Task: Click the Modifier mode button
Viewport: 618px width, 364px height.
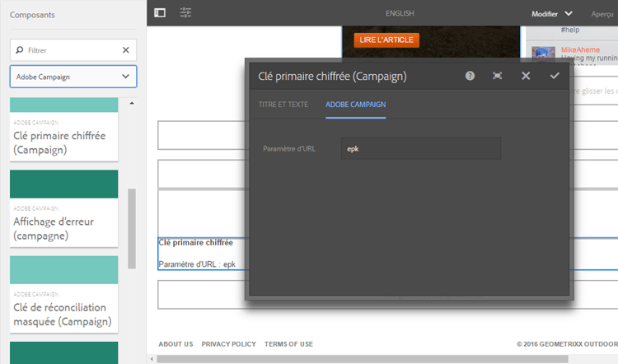Action: click(x=545, y=14)
